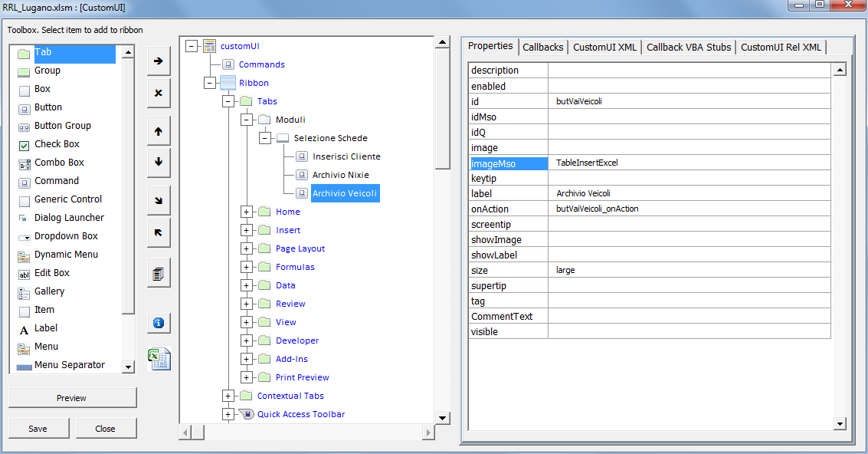Image resolution: width=868 pixels, height=454 pixels.
Task: Expand the Home tab node
Action: coord(247,212)
